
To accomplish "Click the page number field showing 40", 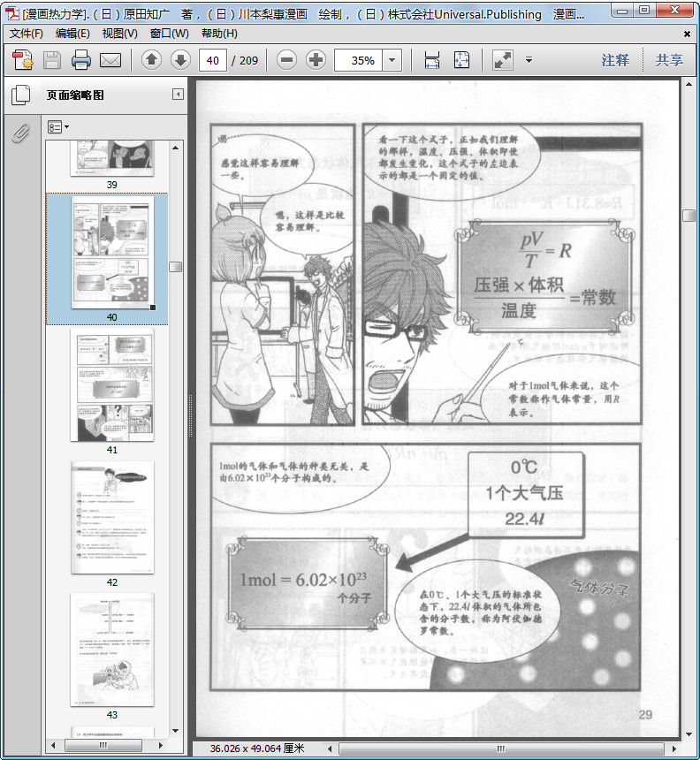I will point(213,61).
